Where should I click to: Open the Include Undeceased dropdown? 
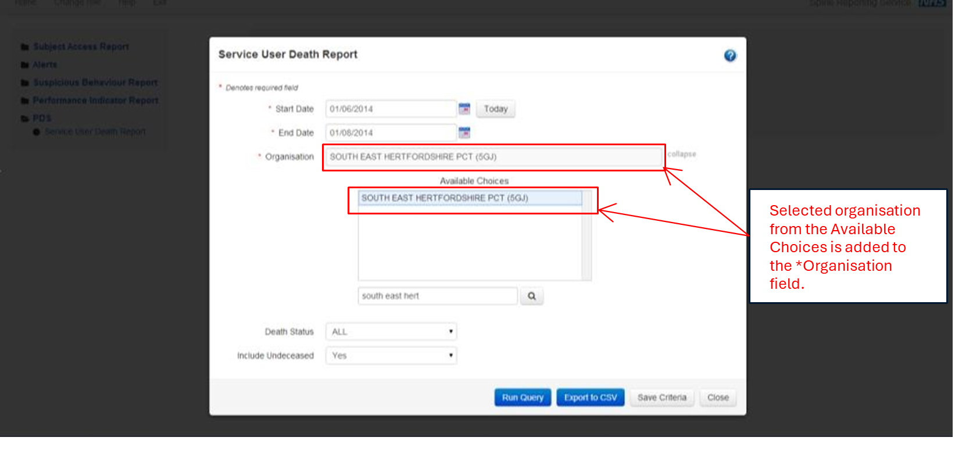click(x=391, y=356)
